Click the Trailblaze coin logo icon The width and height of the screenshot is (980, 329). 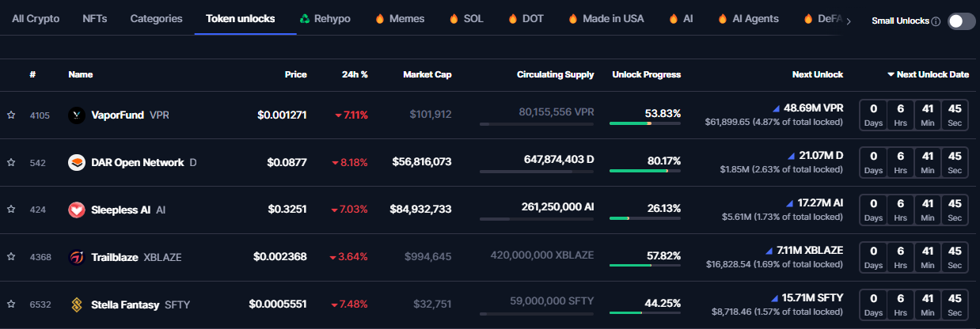[77, 258]
